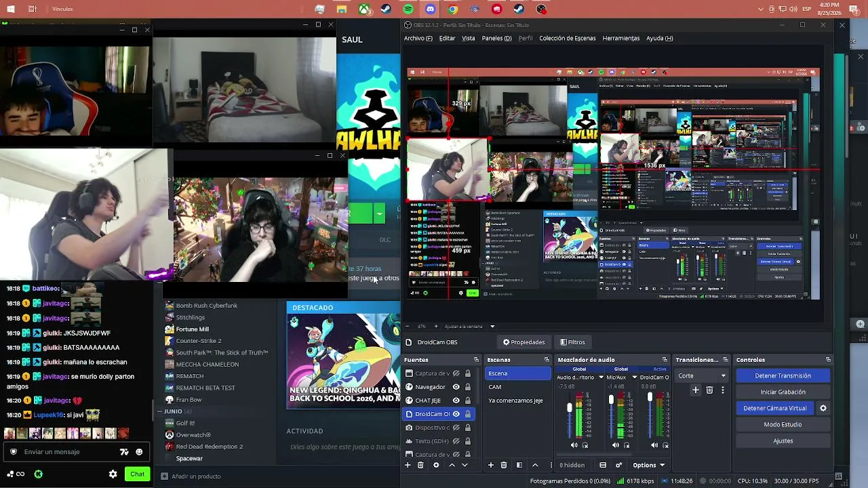Open Discord from the taskbar

[x=431, y=9]
